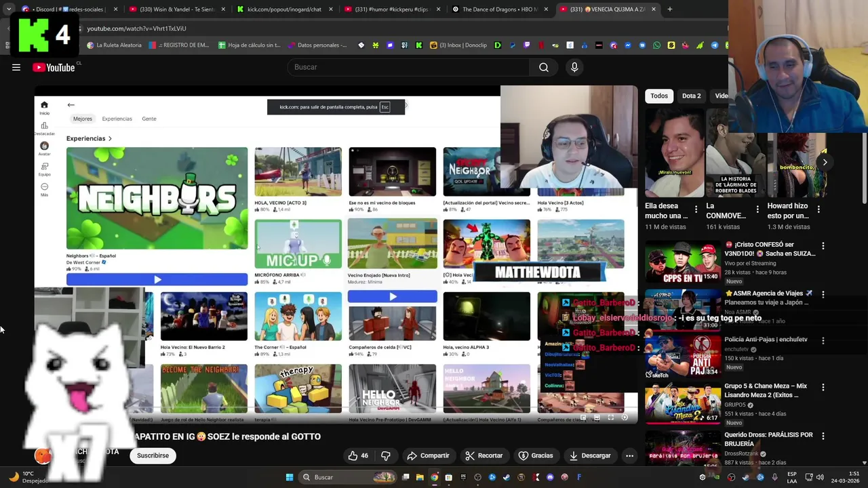The image size is (868, 488).
Task: Open Task View on the taskbar
Action: 406,477
